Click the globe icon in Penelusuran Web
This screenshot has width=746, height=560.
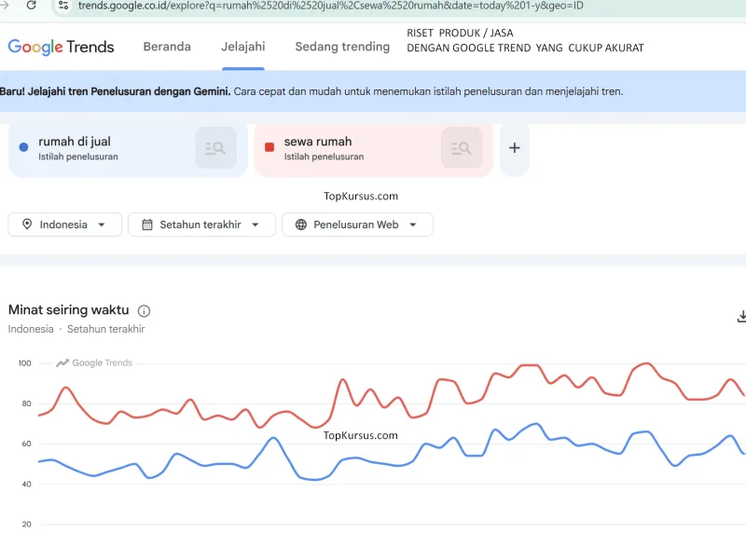click(x=301, y=225)
